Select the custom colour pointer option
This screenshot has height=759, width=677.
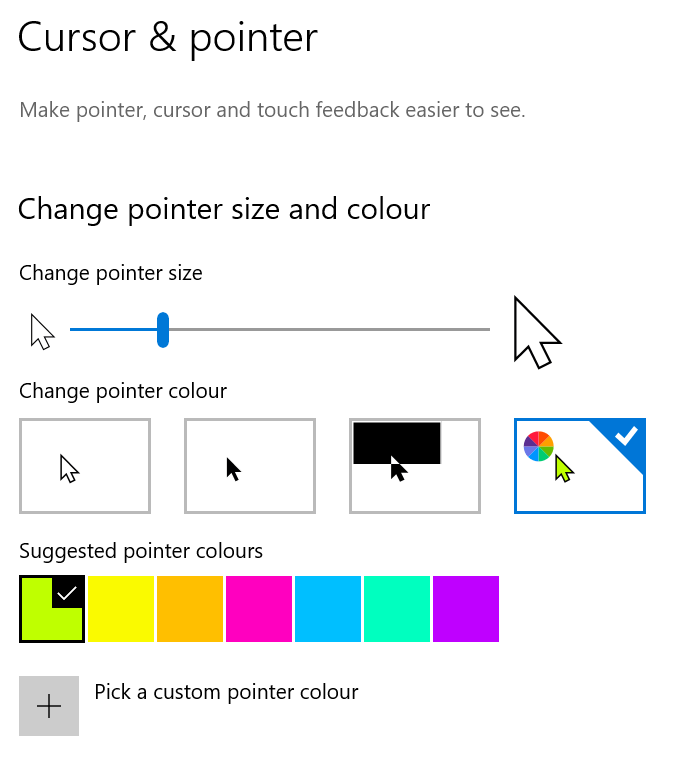point(580,466)
